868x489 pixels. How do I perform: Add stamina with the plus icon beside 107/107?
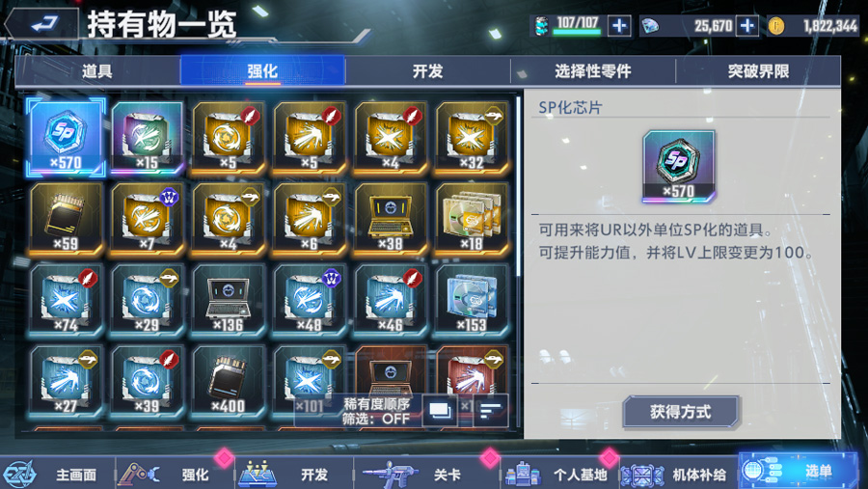tap(619, 25)
